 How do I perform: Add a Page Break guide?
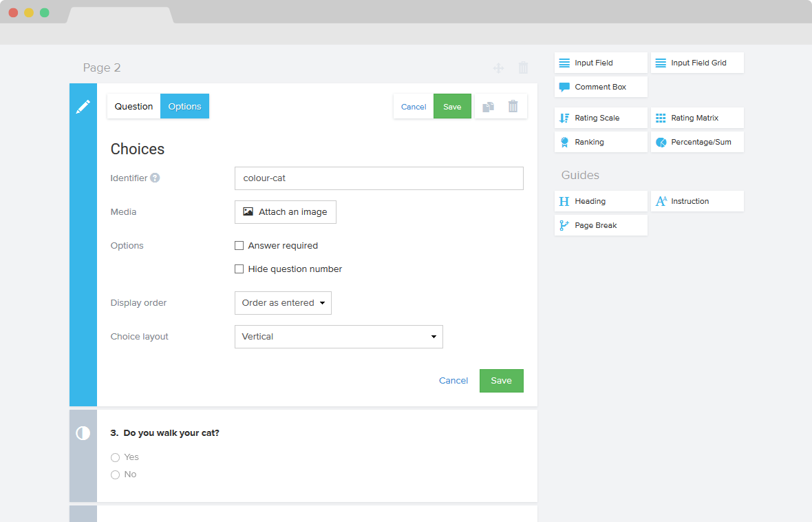tap(601, 225)
